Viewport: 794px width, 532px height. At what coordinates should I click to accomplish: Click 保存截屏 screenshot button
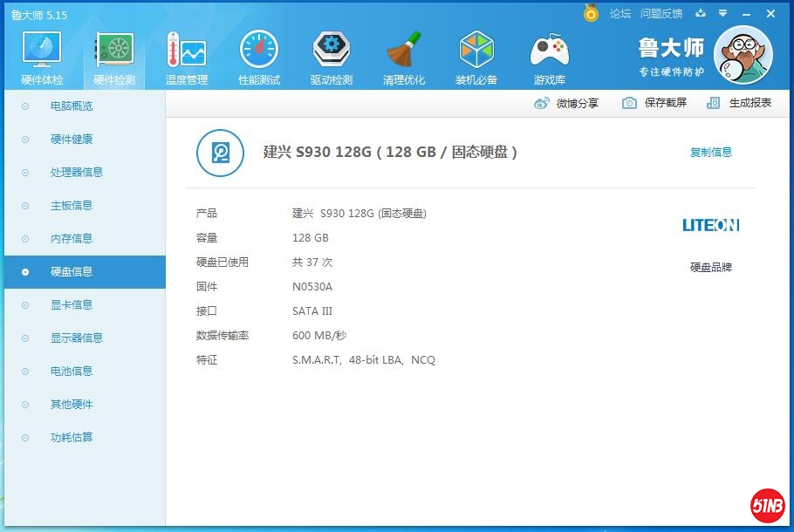(654, 103)
